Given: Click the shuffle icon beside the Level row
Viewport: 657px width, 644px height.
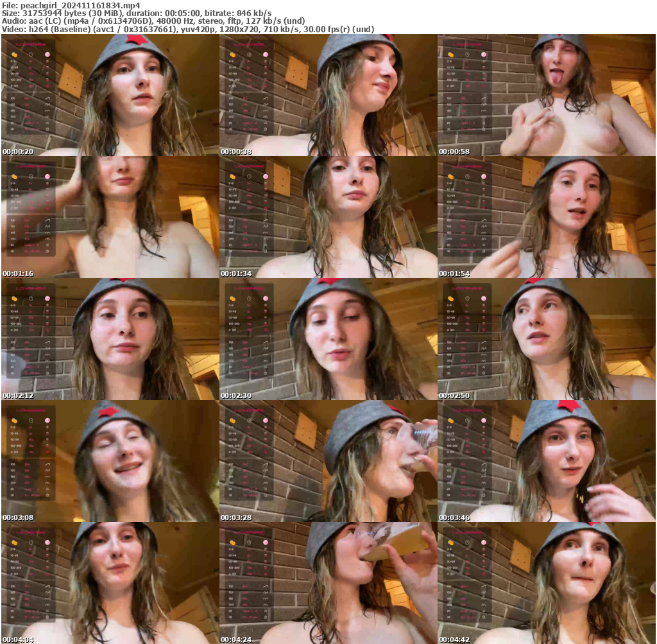Looking at the screenshot, I should click(x=47, y=123).
